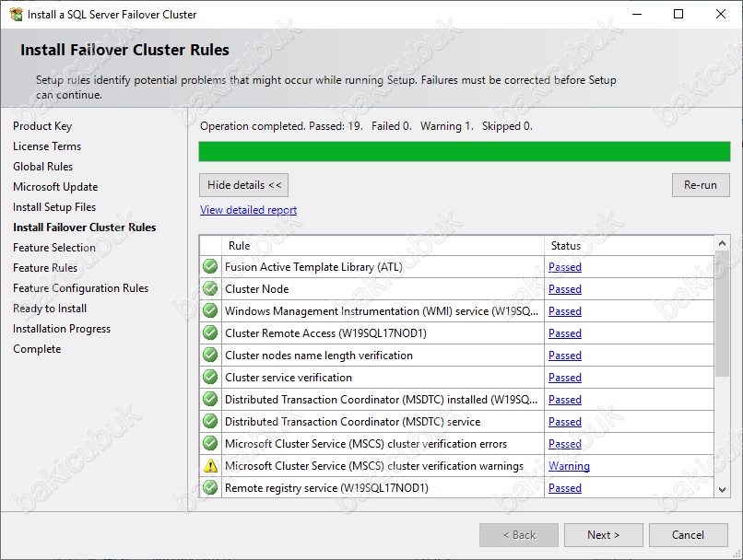Open the Warning status link for MSCS warnings

tap(569, 466)
